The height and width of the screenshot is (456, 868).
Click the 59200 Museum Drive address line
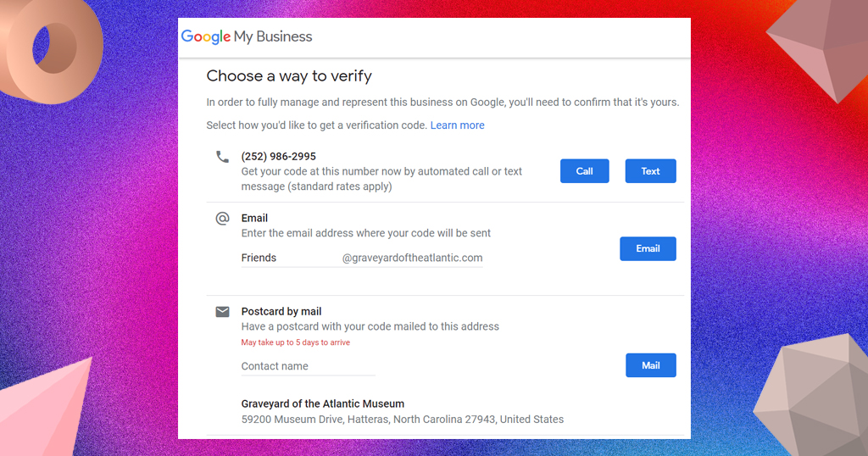tap(403, 420)
